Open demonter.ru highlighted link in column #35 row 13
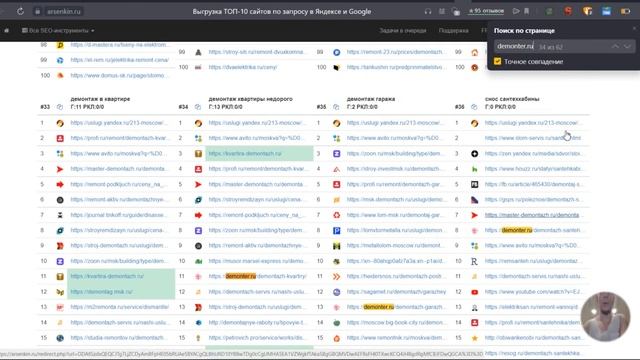The image size is (640, 360). 396,307
